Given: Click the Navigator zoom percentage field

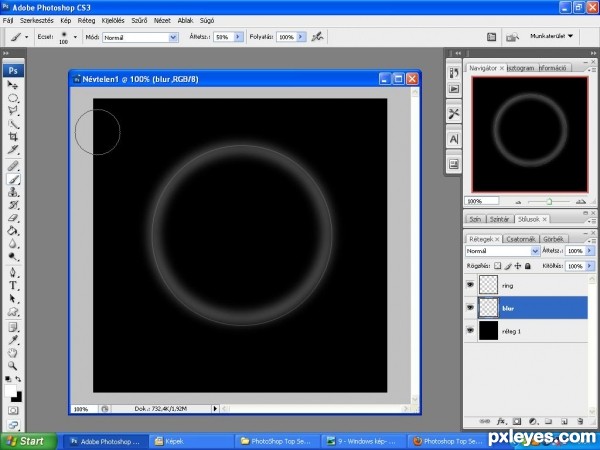Looking at the screenshot, I should pyautogui.click(x=481, y=201).
